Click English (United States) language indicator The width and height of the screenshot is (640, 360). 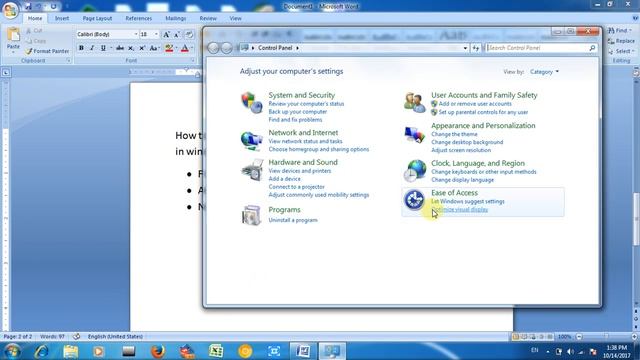click(115, 337)
